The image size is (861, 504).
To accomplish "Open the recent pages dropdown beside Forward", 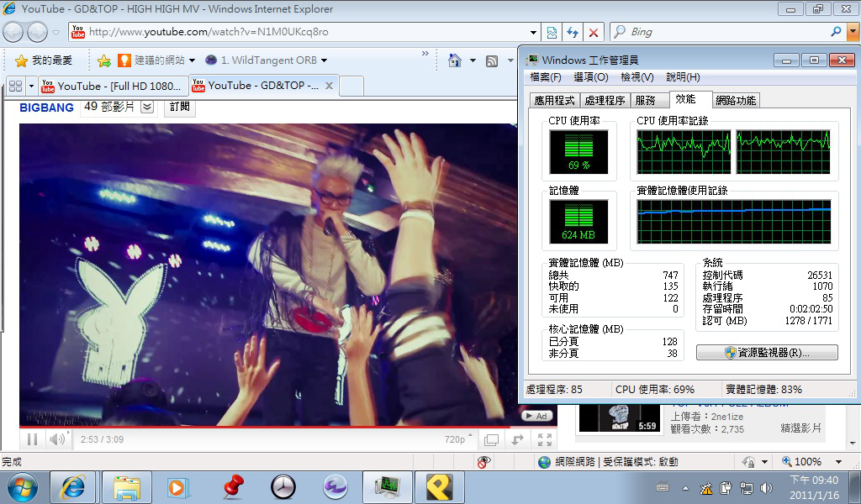I will (x=55, y=33).
